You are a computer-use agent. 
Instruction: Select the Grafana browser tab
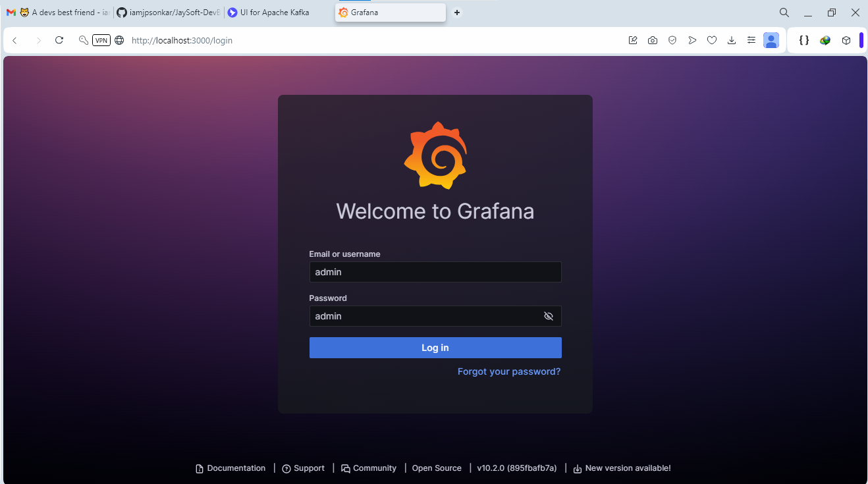(391, 13)
